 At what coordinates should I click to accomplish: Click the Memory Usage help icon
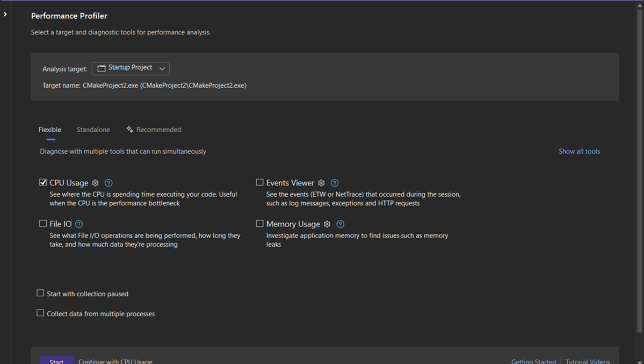pos(340,224)
